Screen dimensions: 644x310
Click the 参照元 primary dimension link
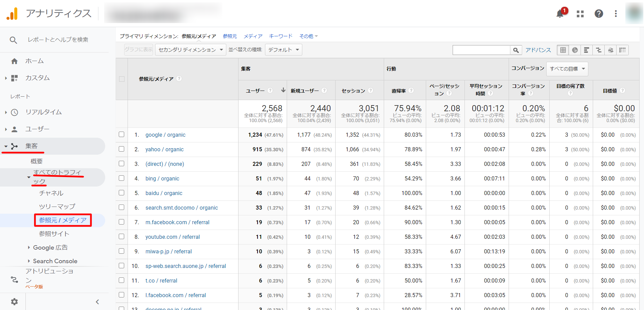(230, 36)
